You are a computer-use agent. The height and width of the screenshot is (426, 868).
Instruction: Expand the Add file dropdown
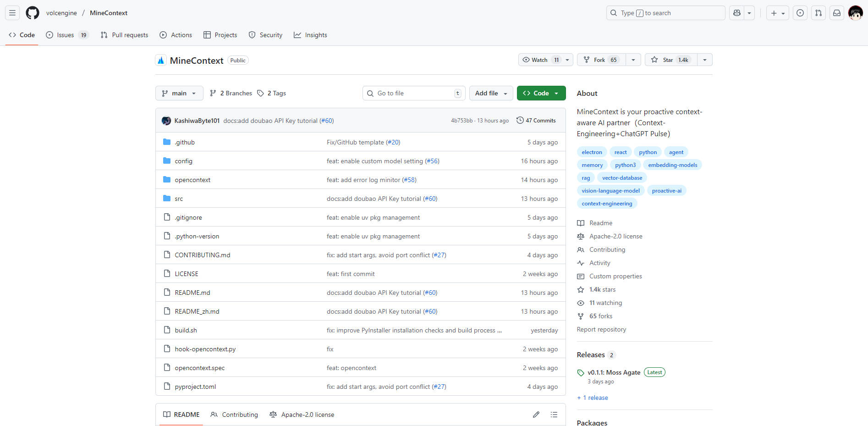pos(491,93)
